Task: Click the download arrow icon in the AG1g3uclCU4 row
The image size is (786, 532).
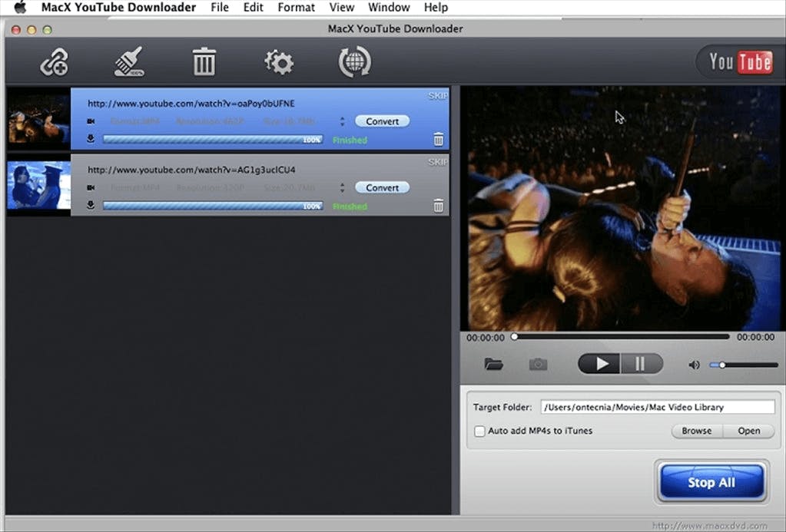Action: 91,205
